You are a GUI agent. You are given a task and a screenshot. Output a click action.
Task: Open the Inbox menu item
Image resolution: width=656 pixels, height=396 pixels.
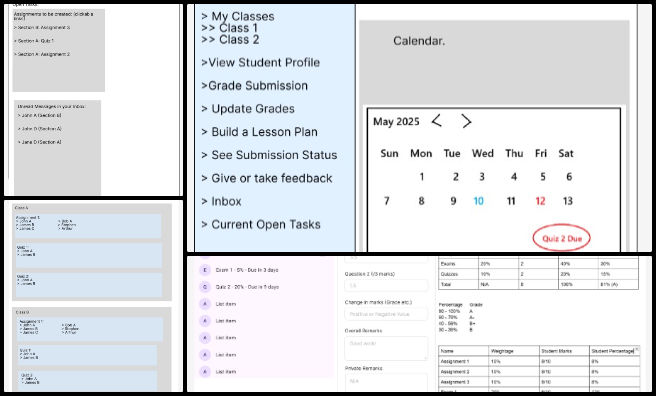[221, 201]
